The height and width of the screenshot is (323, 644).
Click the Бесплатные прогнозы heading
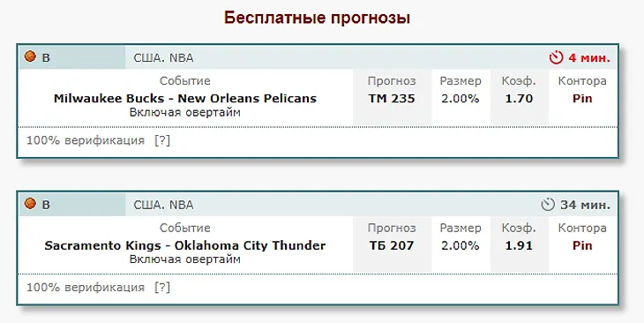click(x=317, y=18)
